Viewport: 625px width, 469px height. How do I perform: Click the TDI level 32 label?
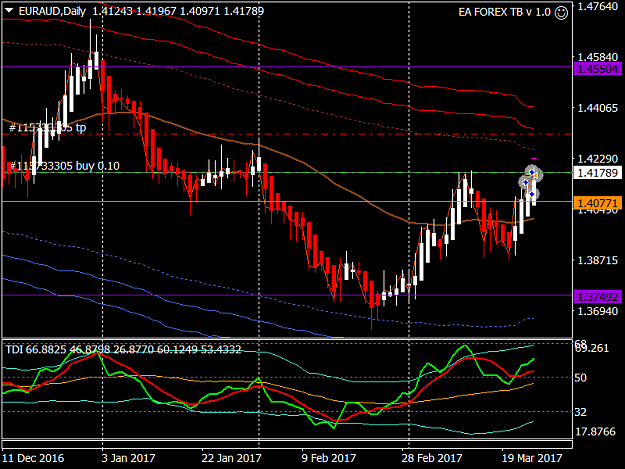(580, 412)
